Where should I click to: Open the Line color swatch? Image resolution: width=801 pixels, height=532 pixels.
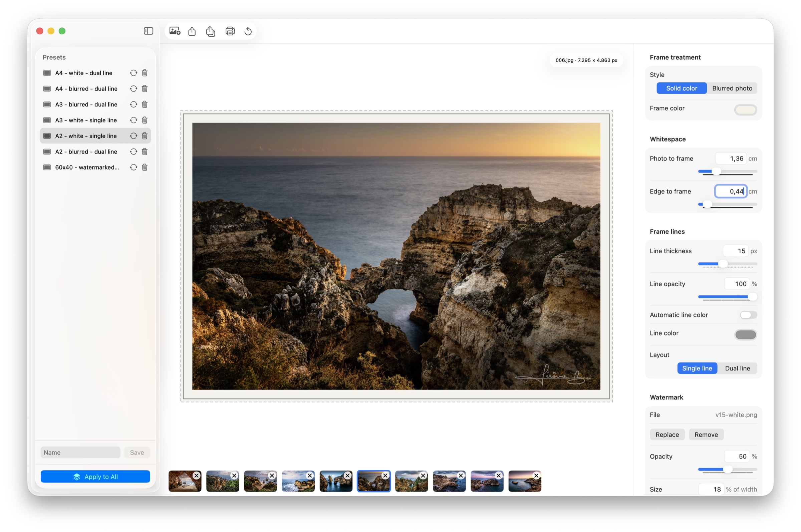745,334
